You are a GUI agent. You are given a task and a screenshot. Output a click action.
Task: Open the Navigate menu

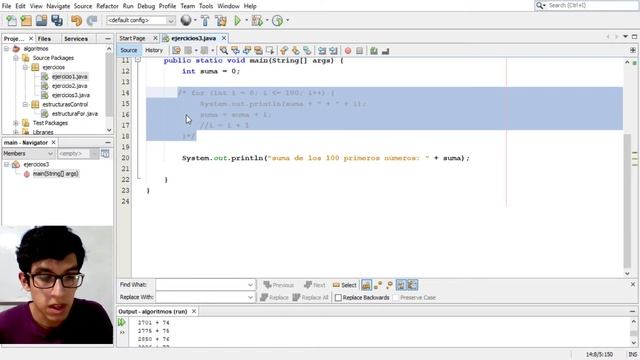58,6
